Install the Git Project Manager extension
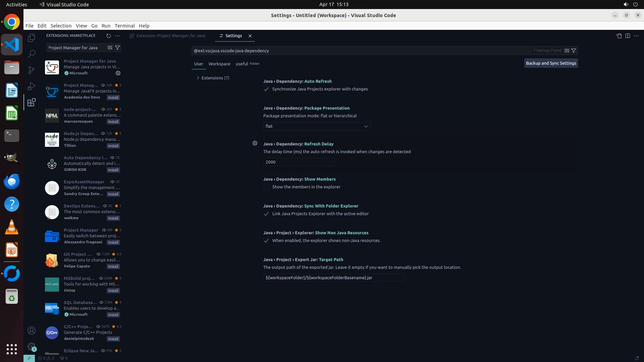The image size is (644, 362). coord(113,266)
